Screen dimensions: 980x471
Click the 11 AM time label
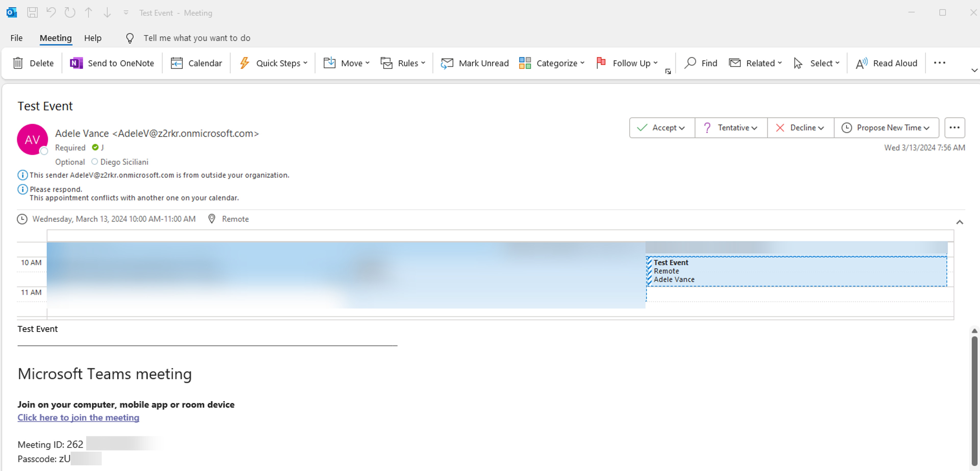coord(31,292)
